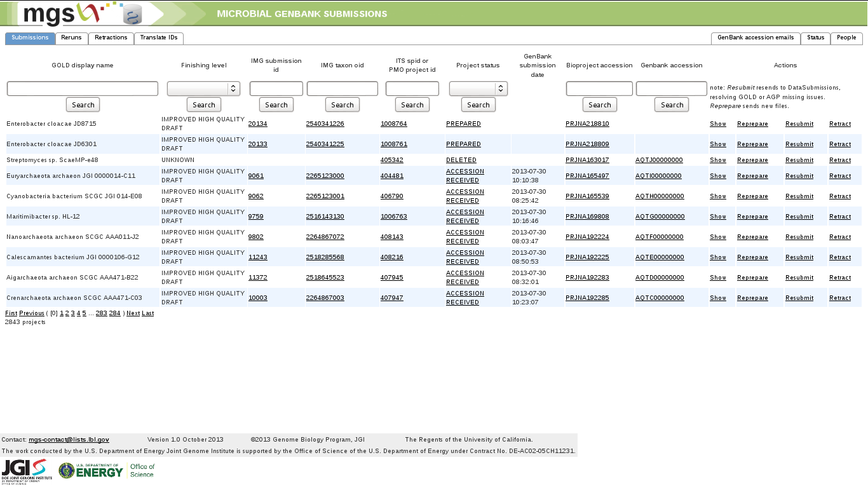Switch to the Status tab

pyautogui.click(x=815, y=38)
